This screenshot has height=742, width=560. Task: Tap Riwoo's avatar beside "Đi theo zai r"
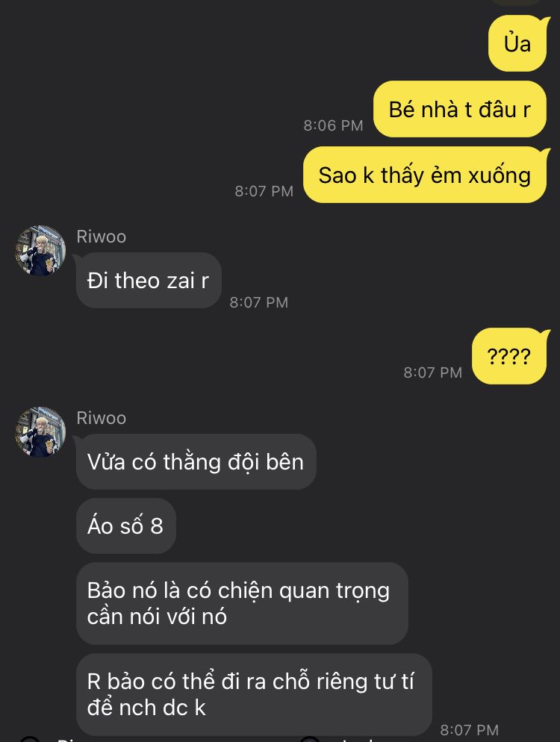(40, 250)
